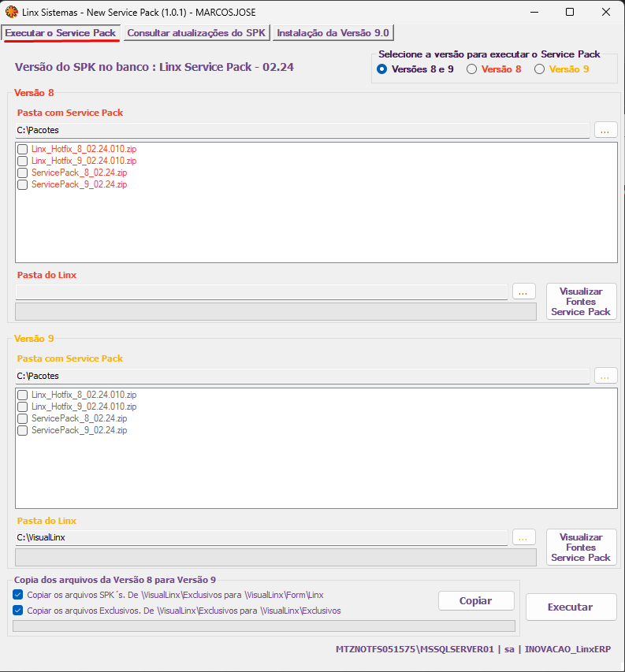
Task: Click the C:\VisualLinx path field
Action: click(262, 538)
